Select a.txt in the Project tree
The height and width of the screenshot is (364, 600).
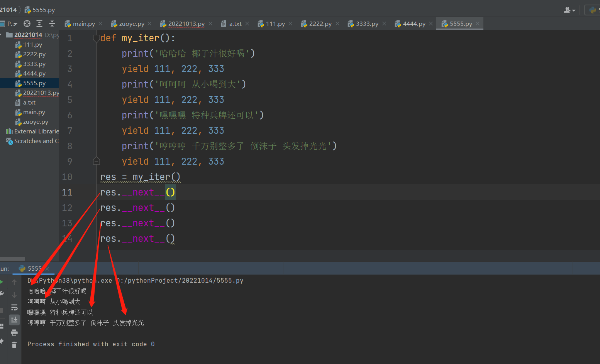[29, 103]
